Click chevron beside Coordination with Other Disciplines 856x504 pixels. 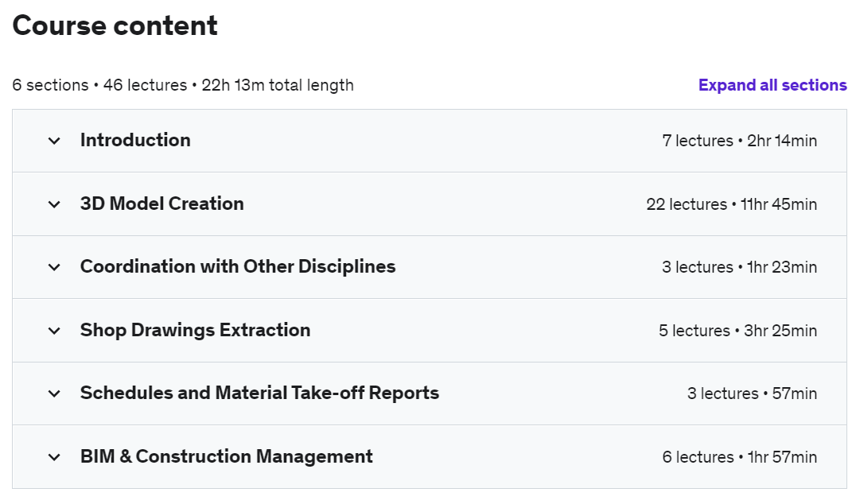(x=54, y=267)
